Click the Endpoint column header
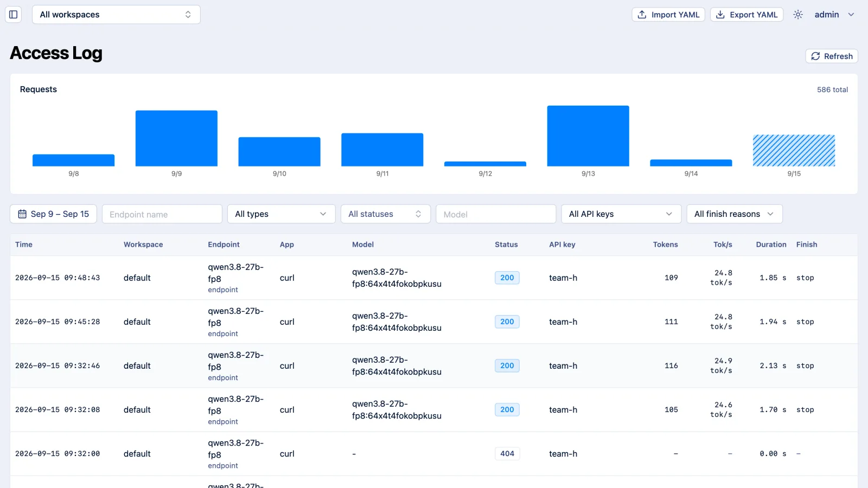868x488 pixels. coord(224,245)
